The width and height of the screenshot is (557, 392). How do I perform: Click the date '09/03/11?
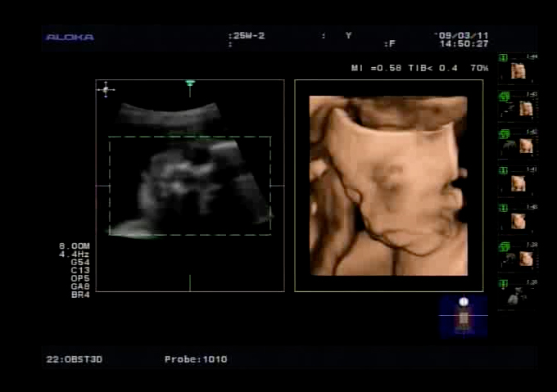click(x=461, y=35)
